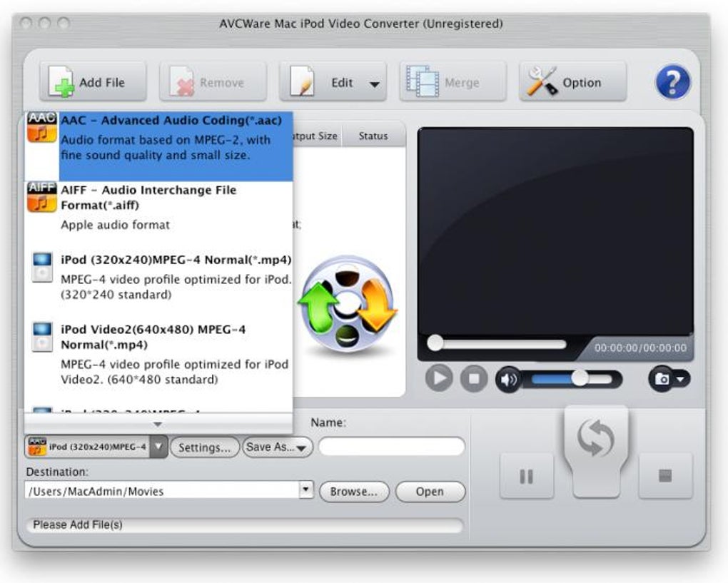Click the iPod device icon for 320x240 profile
The image size is (728, 583).
[x=42, y=267]
